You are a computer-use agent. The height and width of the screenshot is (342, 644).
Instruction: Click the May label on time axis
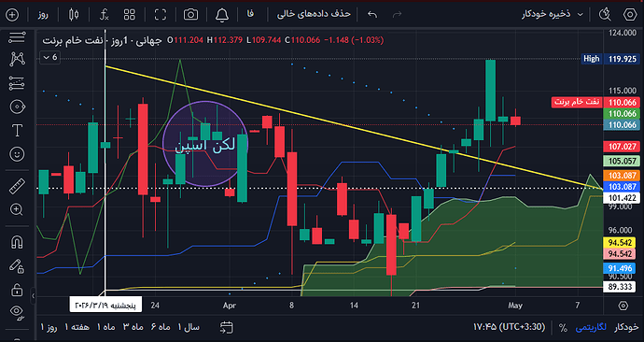pos(515,306)
